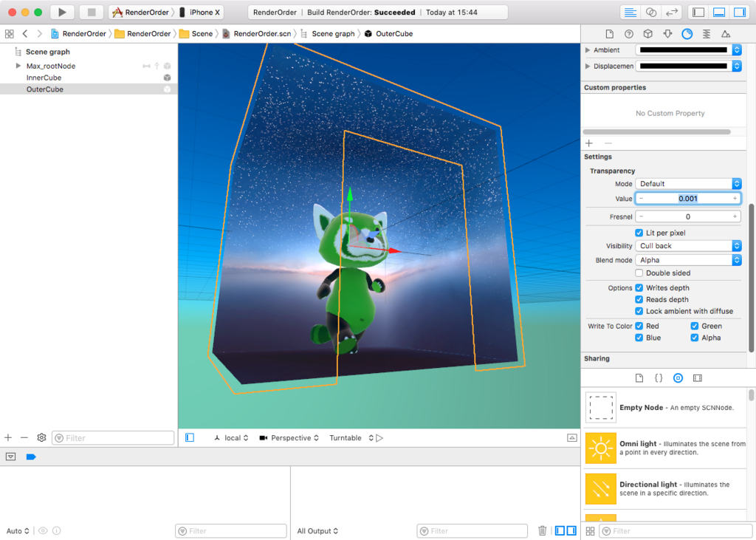This screenshot has width=756, height=540.
Task: Go back in editor history
Action: 25,34
